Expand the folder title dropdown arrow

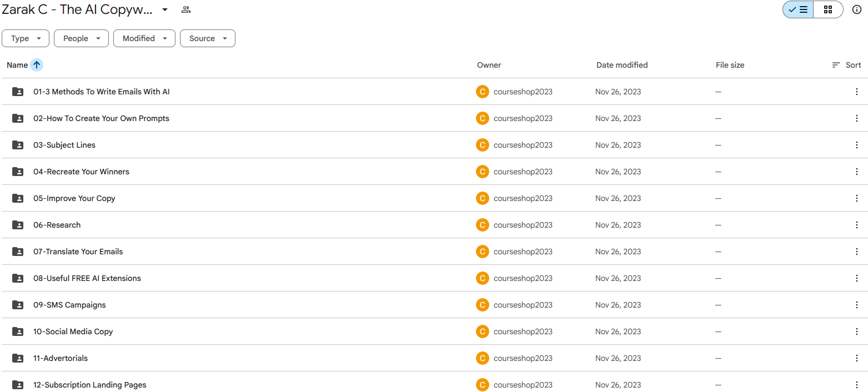[x=165, y=9]
